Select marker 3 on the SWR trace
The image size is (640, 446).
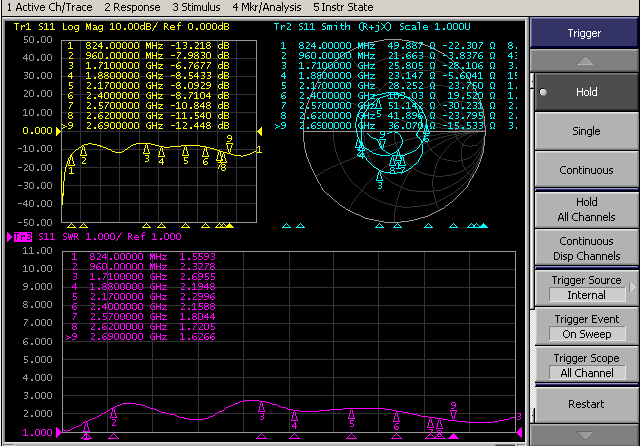pyautogui.click(x=261, y=407)
